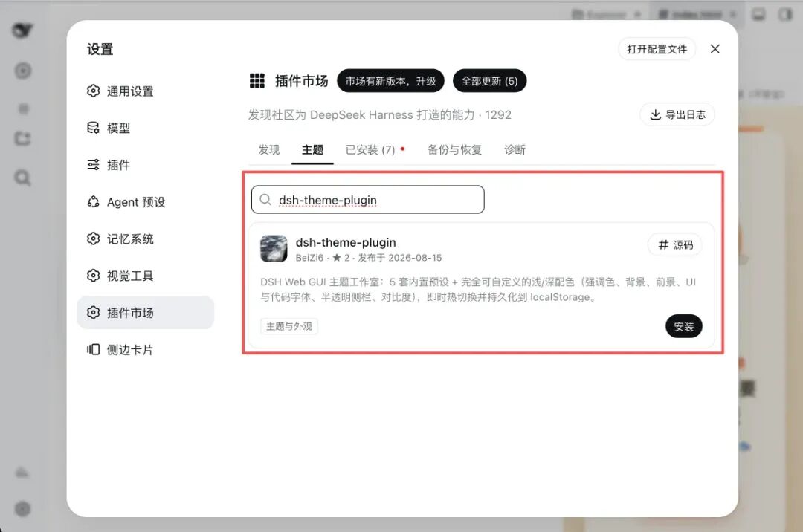Click the dsh-theme-plugin title
The width and height of the screenshot is (803, 532).
(346, 242)
